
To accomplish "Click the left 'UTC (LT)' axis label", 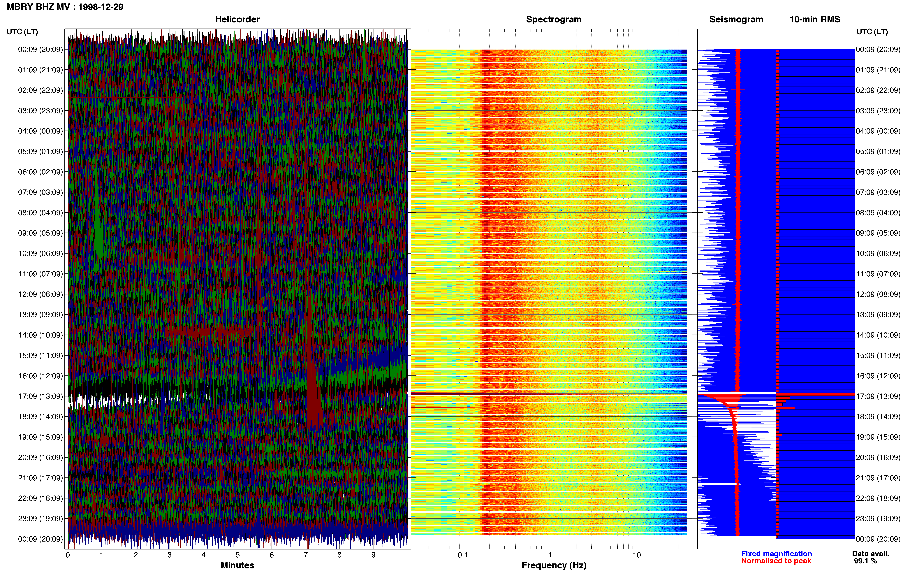I will coord(22,32).
